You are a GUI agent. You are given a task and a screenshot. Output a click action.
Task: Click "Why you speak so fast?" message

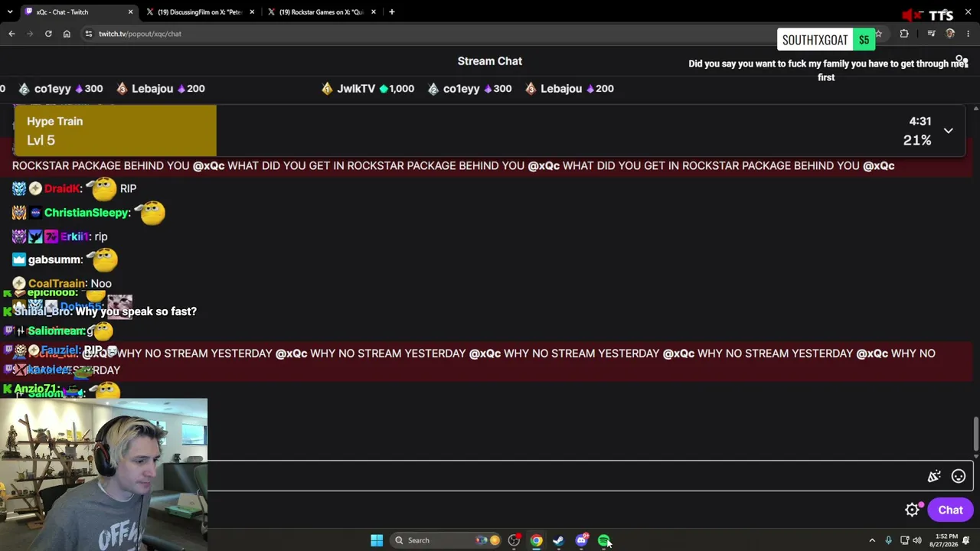pos(136,311)
